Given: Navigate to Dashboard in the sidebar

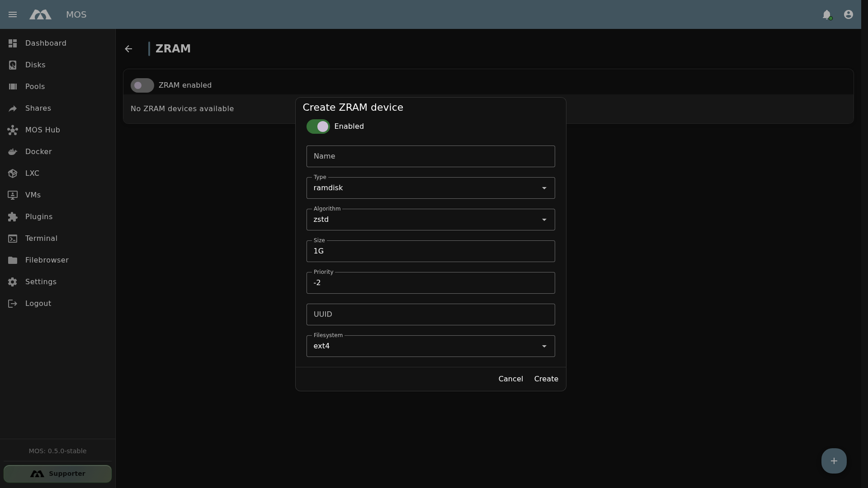Looking at the screenshot, I should tap(57, 43).
